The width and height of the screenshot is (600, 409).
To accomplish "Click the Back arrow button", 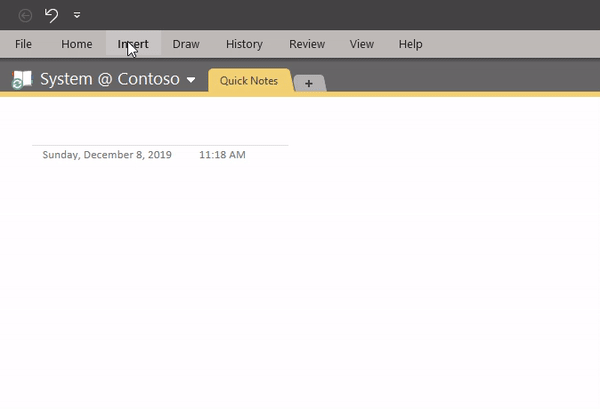I will tap(25, 15).
